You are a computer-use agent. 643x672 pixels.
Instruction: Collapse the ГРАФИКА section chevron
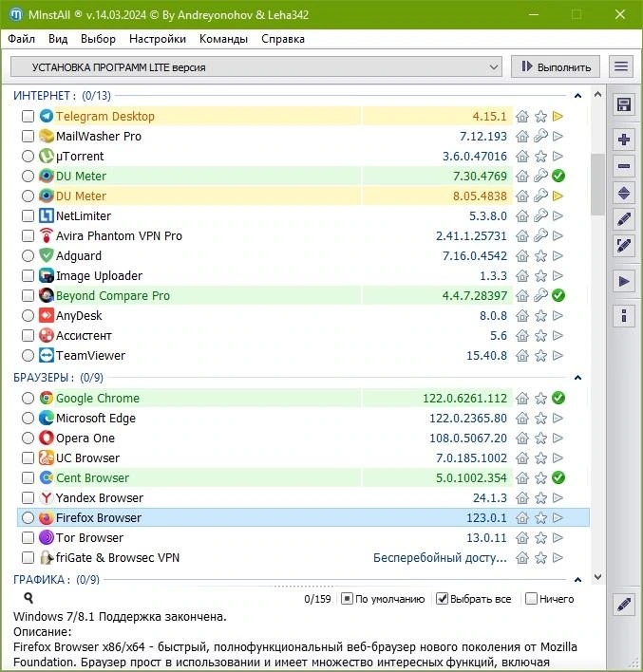pyautogui.click(x=577, y=579)
